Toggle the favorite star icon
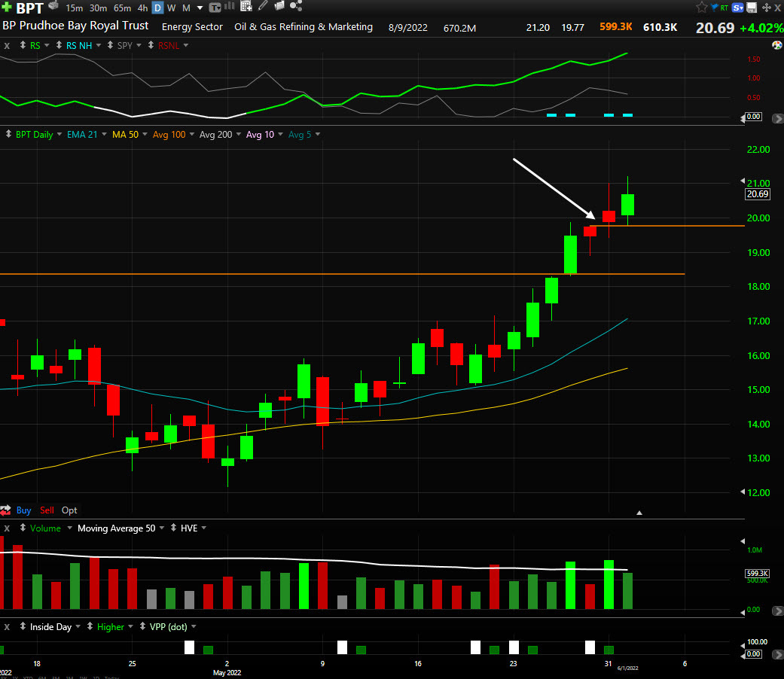This screenshot has height=679, width=784. (701, 7)
